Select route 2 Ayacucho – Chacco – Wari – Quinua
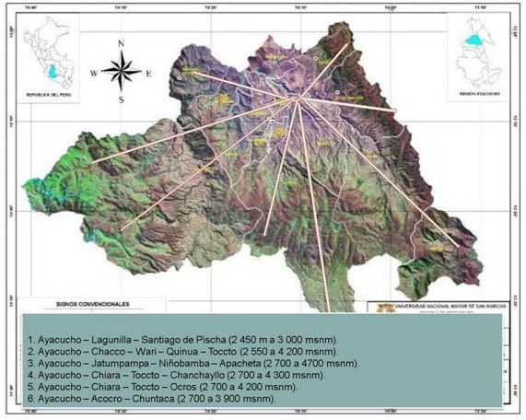The image size is (526, 420). (x=182, y=352)
